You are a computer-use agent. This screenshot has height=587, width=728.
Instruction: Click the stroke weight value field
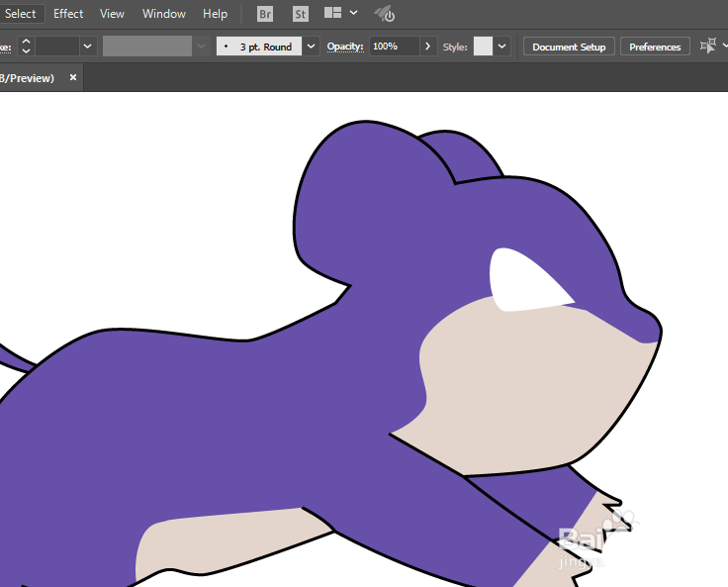point(57,47)
